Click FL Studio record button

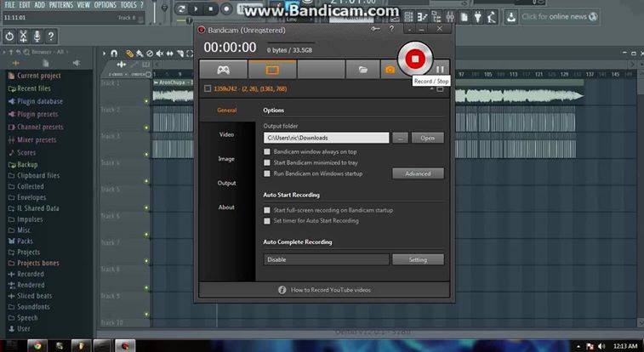pos(226,9)
